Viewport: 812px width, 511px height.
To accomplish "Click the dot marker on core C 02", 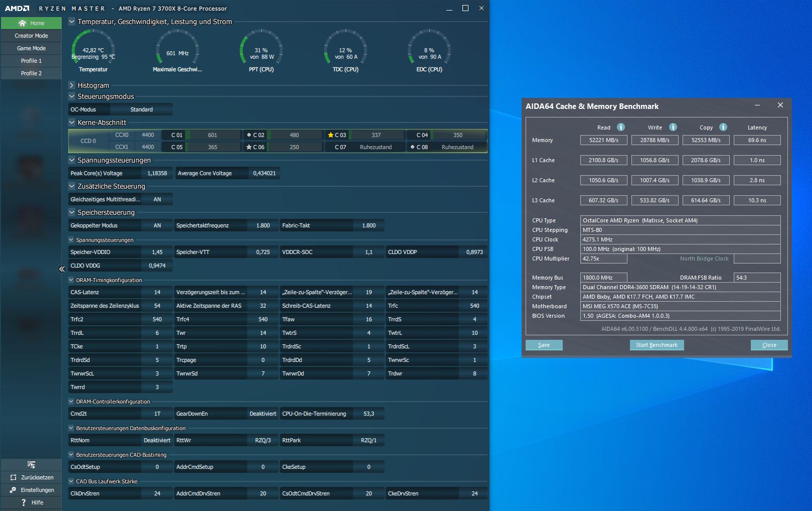I will [x=249, y=135].
